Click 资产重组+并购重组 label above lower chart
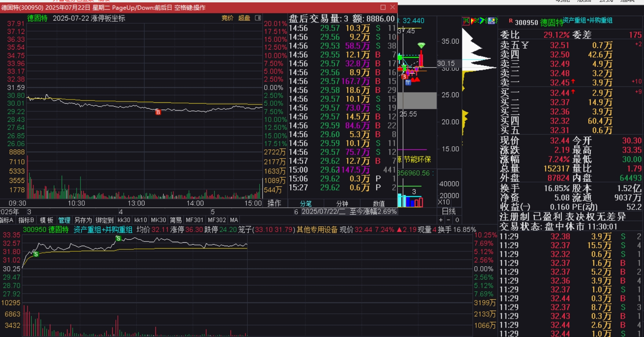Image resolution: width=644 pixels, height=337 pixels. click(x=103, y=230)
